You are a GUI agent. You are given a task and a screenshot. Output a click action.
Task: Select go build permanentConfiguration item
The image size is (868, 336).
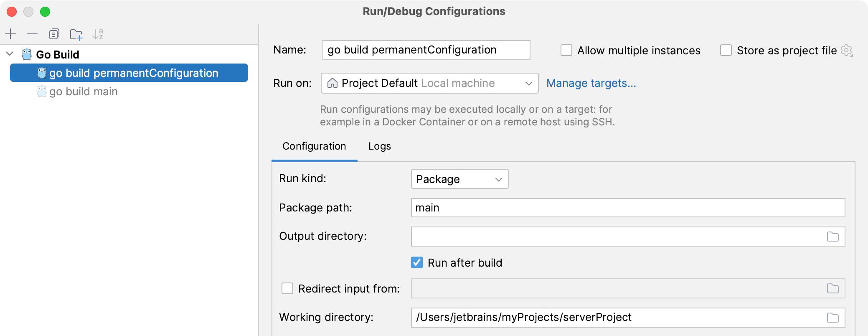129,73
